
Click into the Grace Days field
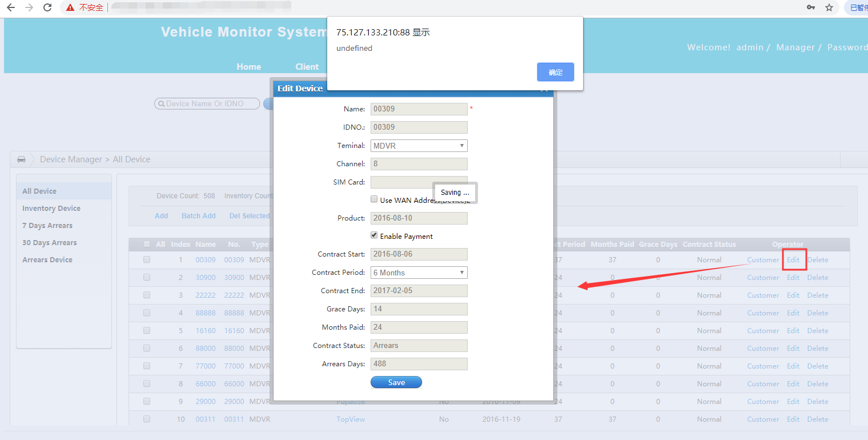coord(419,309)
